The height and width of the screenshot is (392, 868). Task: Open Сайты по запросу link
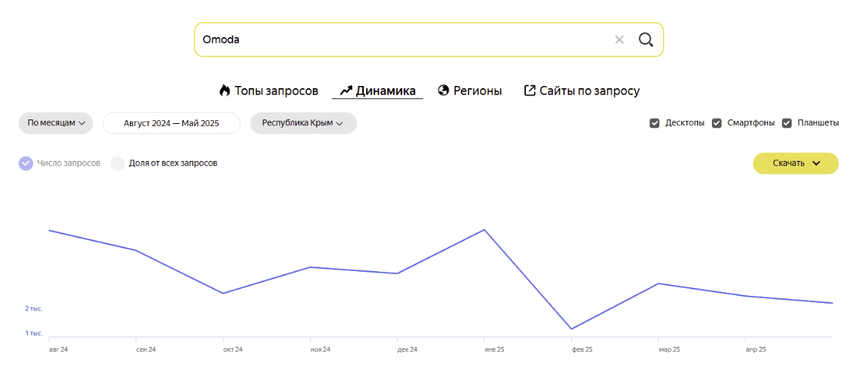coord(589,91)
